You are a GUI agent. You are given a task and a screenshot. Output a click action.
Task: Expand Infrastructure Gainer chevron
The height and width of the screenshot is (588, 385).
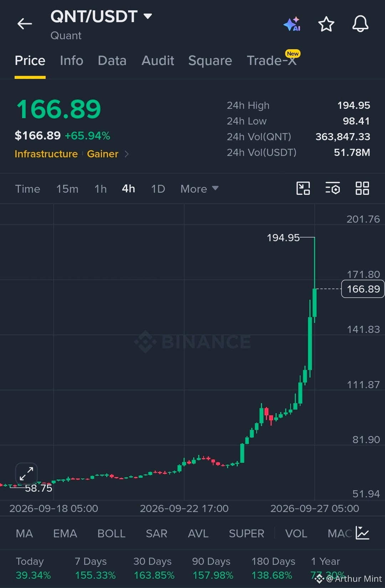126,154
